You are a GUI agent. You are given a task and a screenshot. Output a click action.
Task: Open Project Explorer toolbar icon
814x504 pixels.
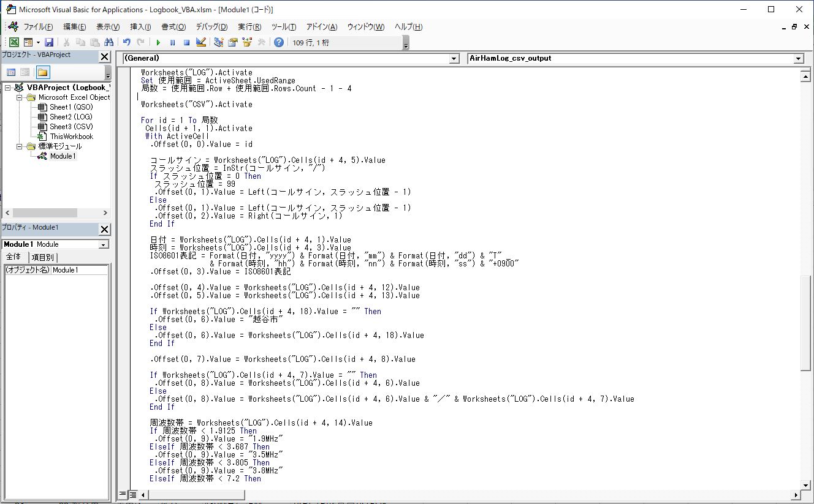click(218, 42)
